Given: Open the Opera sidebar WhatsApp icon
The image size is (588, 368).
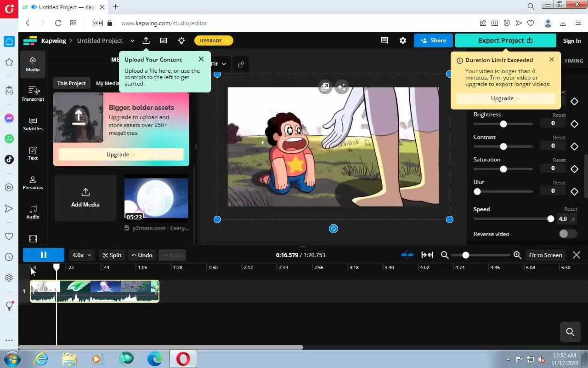Looking at the screenshot, I should [x=9, y=138].
